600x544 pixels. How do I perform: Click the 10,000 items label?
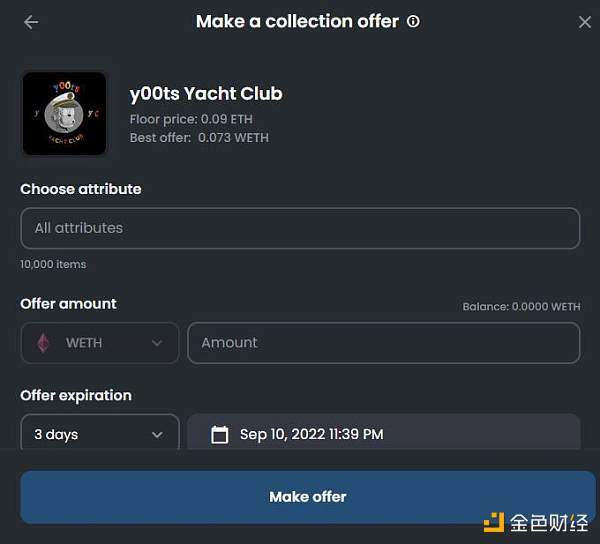53,264
